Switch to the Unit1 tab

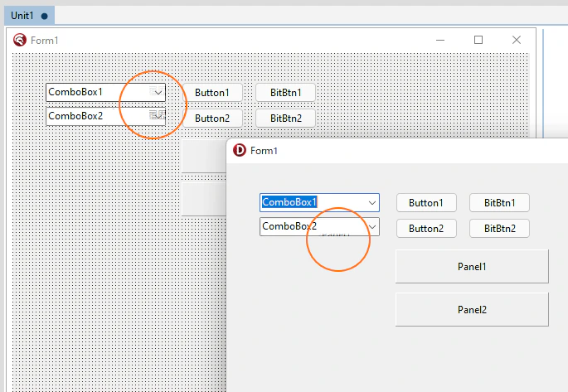tap(29, 16)
